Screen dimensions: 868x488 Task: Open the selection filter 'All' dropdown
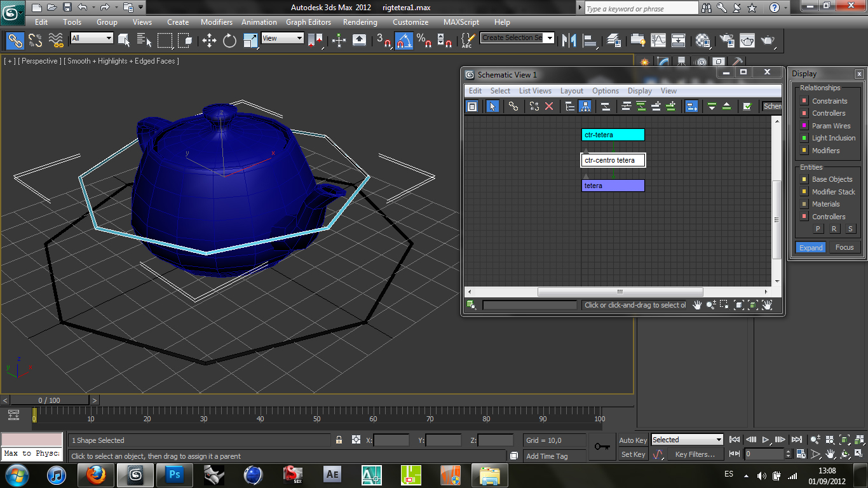[x=109, y=38]
